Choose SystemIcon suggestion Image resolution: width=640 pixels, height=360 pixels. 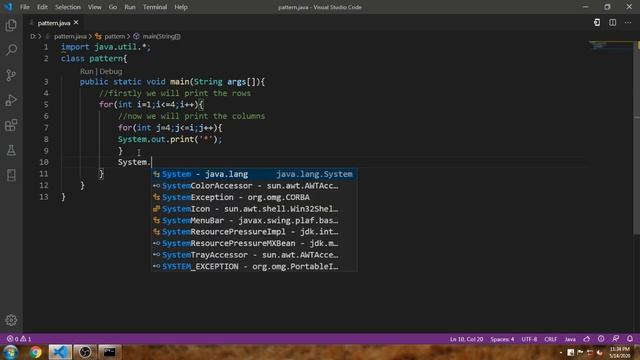[254, 209]
